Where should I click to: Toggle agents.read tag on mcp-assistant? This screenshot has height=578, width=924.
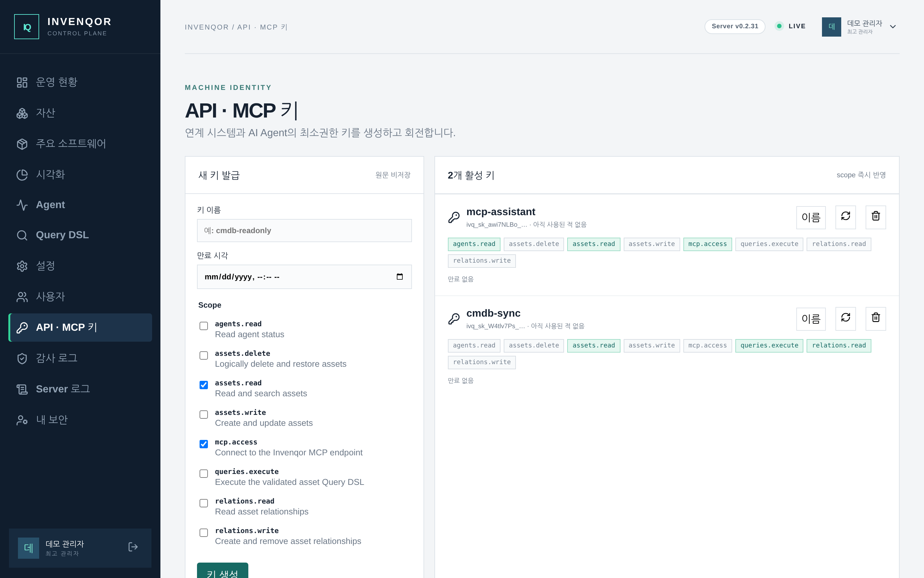click(474, 244)
